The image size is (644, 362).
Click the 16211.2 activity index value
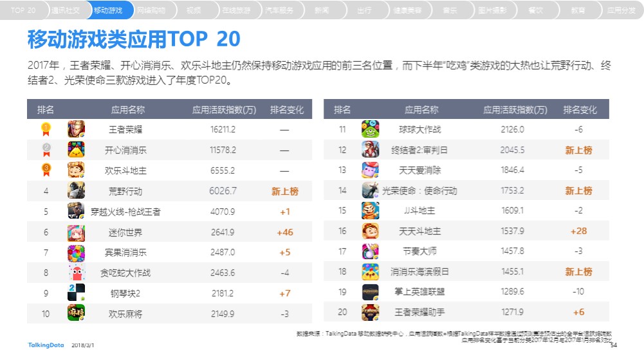[x=223, y=130]
